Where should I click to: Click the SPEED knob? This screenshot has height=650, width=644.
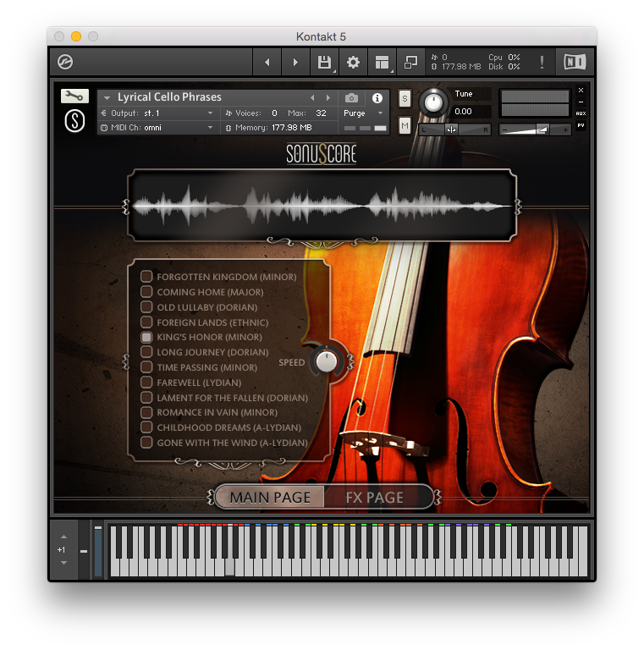tap(326, 361)
